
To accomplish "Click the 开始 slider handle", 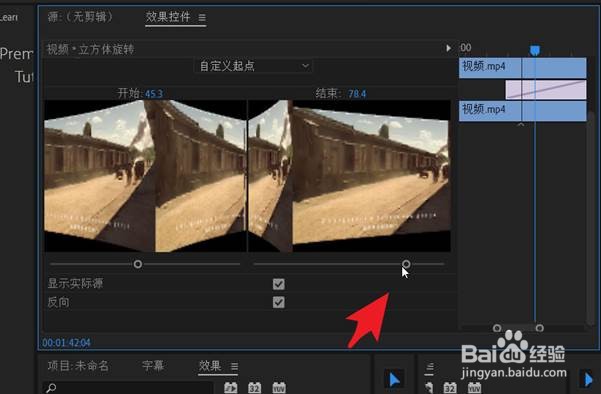I will 138,264.
